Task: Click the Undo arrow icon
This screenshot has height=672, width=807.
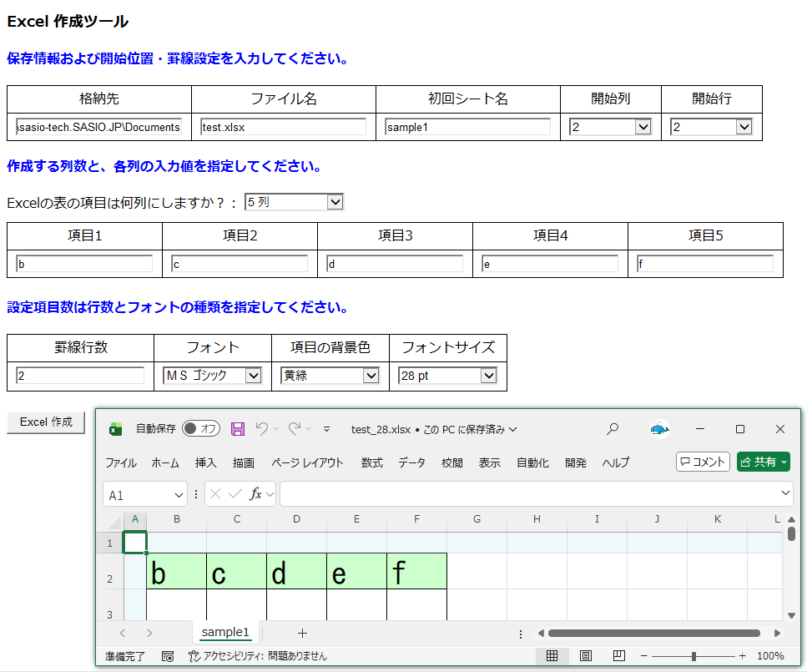Action: (262, 429)
